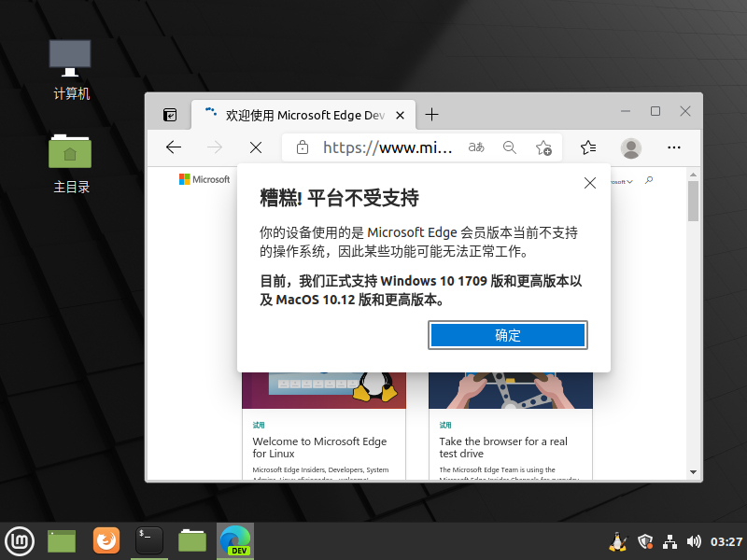Click the penguin tray icon
747x560 pixels.
click(x=618, y=541)
